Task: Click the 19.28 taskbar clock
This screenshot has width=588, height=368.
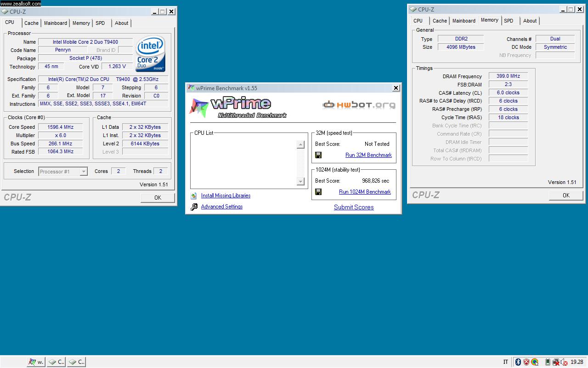Action: pyautogui.click(x=577, y=362)
